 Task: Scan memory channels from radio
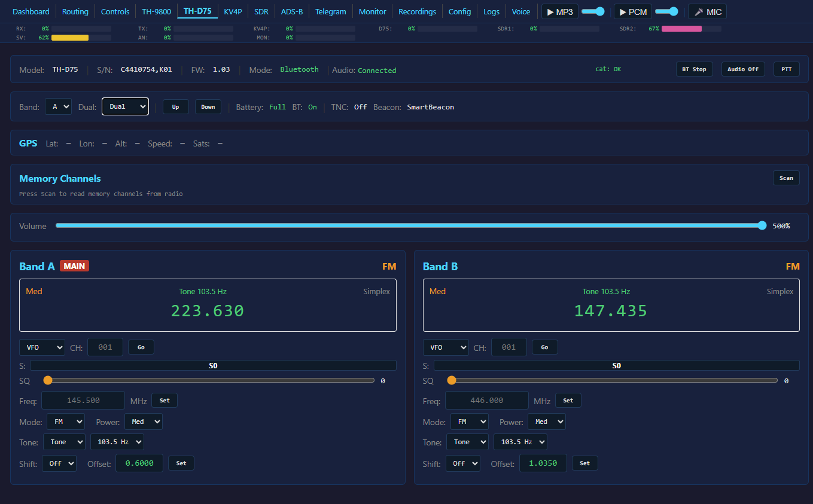point(786,178)
